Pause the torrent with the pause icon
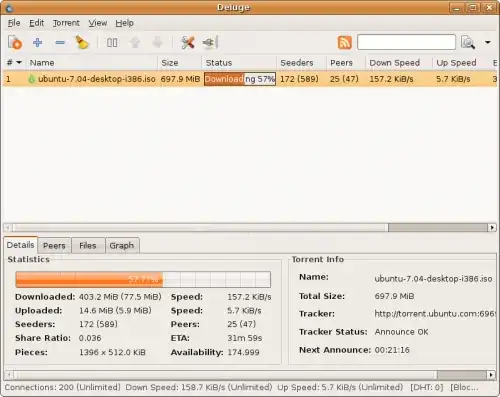The image size is (500, 397). [112, 43]
